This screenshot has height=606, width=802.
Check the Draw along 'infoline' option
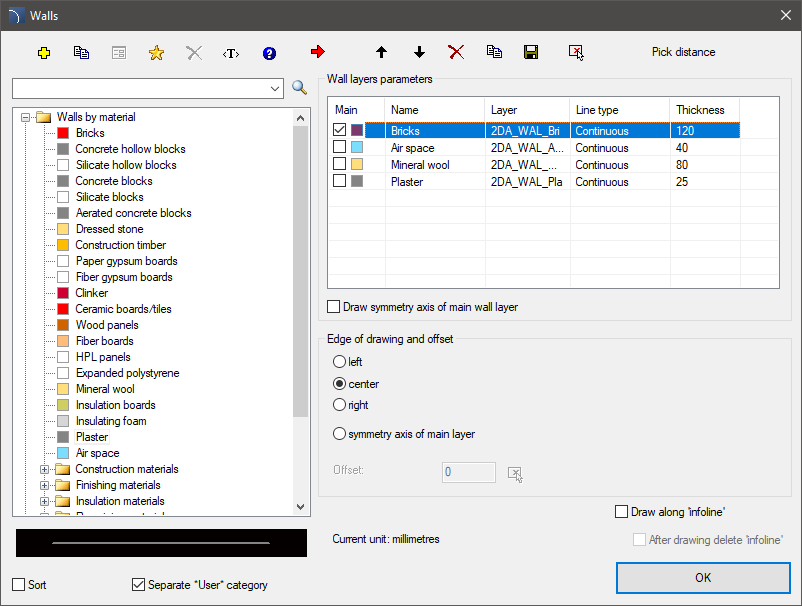click(622, 512)
